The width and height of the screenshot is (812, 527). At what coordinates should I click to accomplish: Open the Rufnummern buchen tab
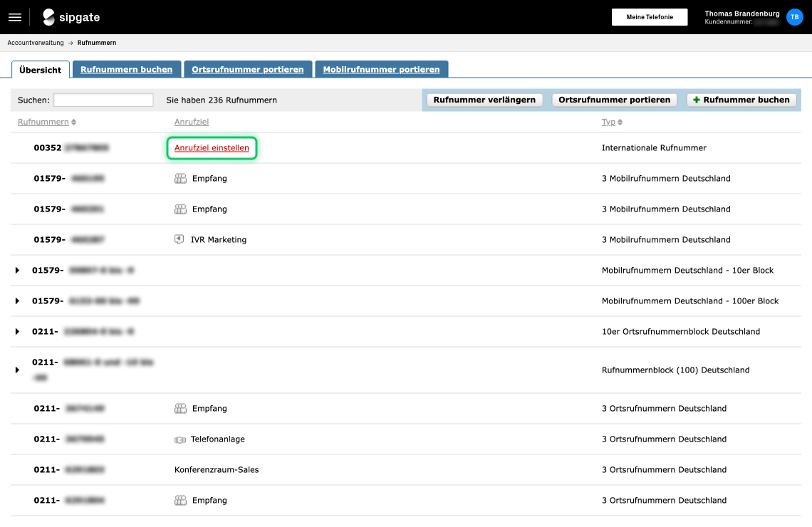click(x=126, y=69)
